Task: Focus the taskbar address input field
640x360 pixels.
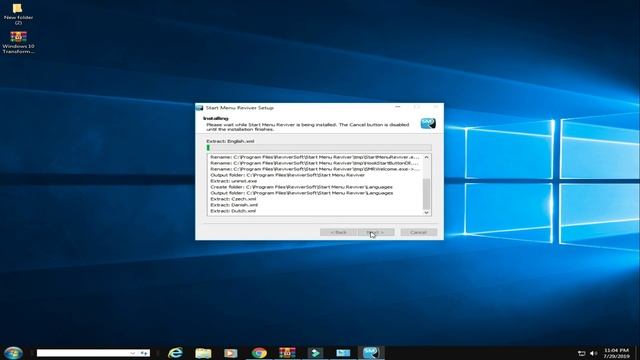Action: 83,353
